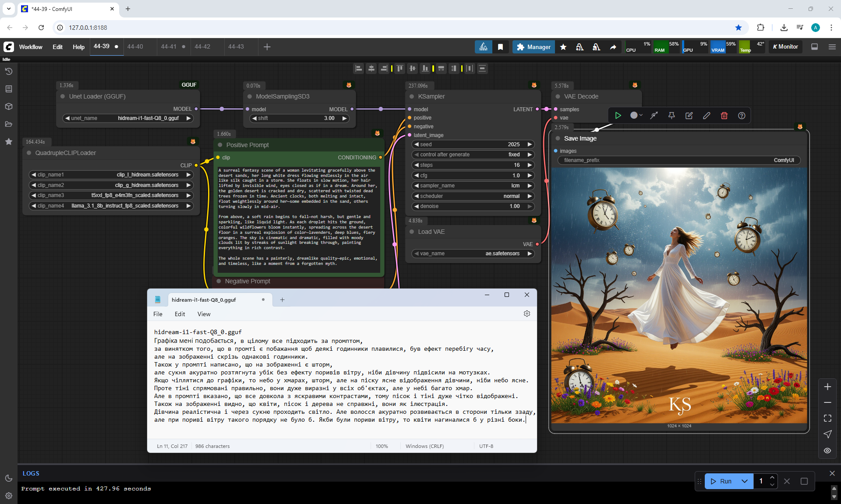
Task: Open Notepad View menu
Action: click(204, 314)
